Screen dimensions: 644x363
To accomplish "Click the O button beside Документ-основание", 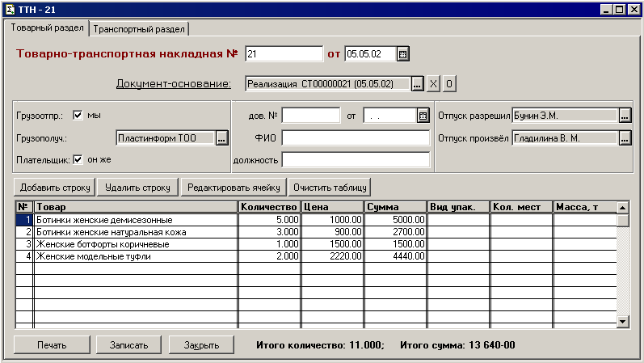I will click(x=449, y=83).
